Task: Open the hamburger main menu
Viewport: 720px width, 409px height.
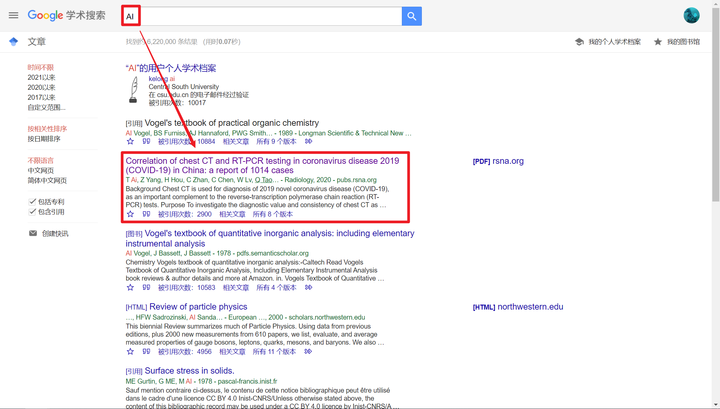Action: click(13, 15)
